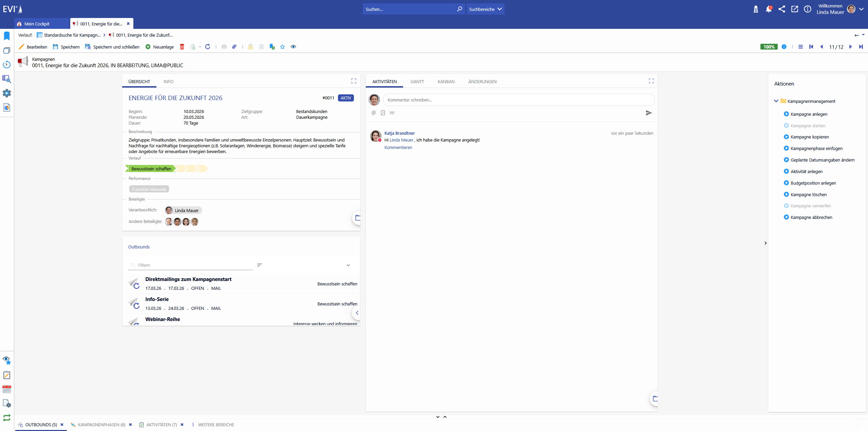Open notifications bell icon
868x431 pixels.
tap(769, 9)
